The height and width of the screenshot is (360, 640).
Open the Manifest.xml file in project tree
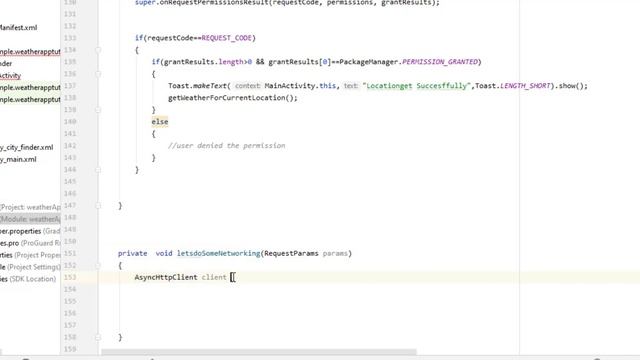[x=18, y=28]
